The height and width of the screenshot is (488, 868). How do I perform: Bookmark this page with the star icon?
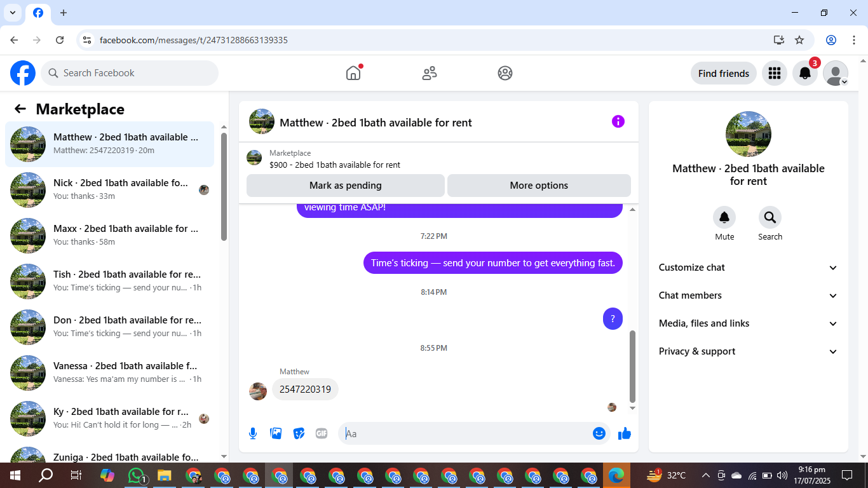[x=799, y=40]
